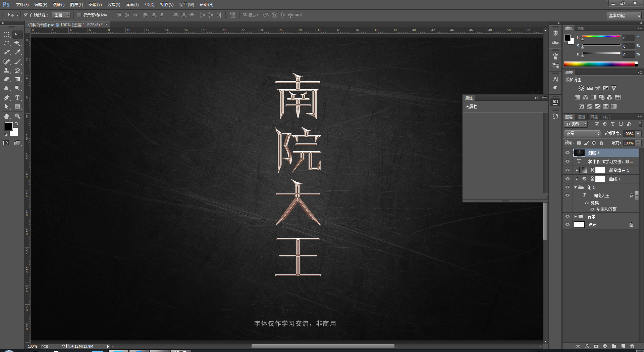Hide the locked 背景 layer
Screen dimensions: 644x352
click(568, 225)
